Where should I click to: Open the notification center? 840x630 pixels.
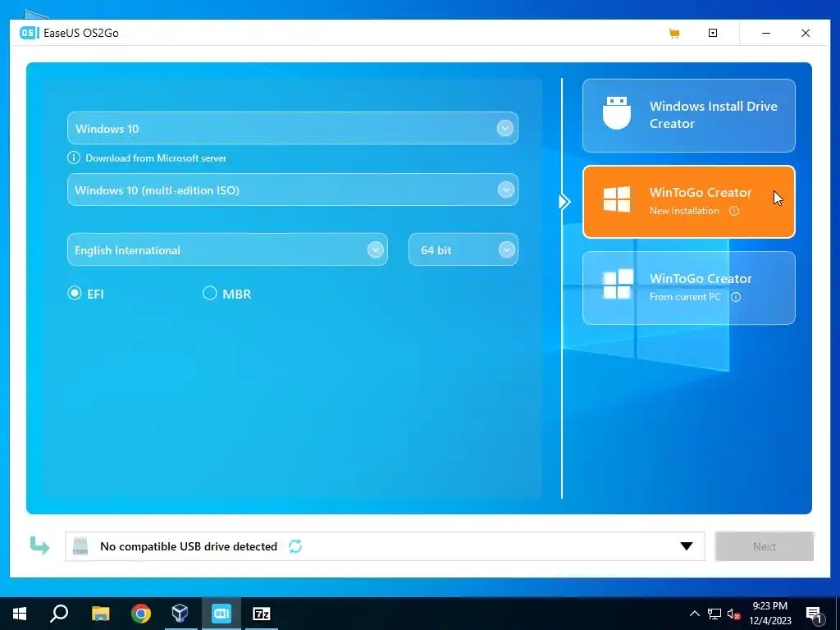click(814, 614)
